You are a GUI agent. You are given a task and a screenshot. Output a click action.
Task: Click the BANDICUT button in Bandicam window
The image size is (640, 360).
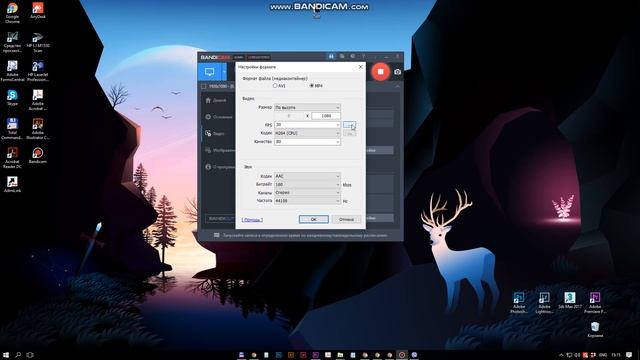tap(220, 218)
